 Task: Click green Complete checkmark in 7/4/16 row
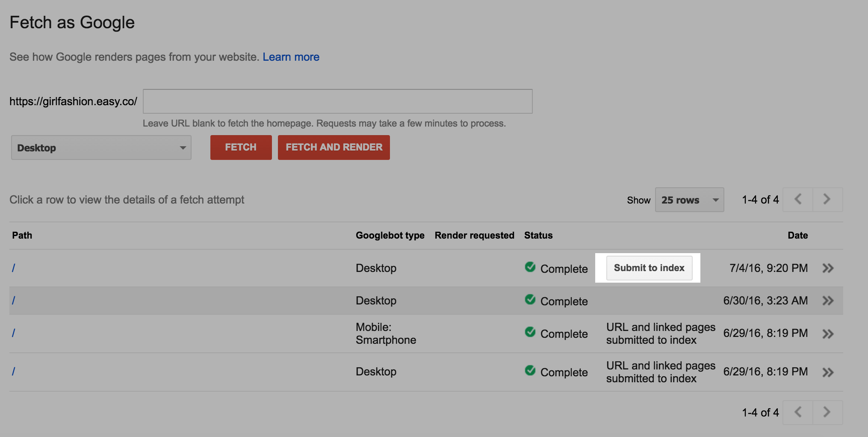(530, 267)
